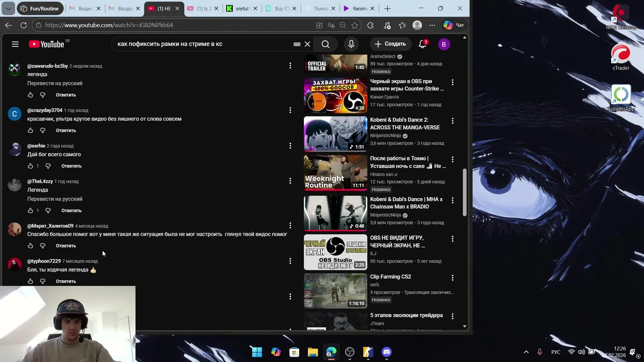
Task: Open Copilot chat in Edge
Action: [453, 25]
